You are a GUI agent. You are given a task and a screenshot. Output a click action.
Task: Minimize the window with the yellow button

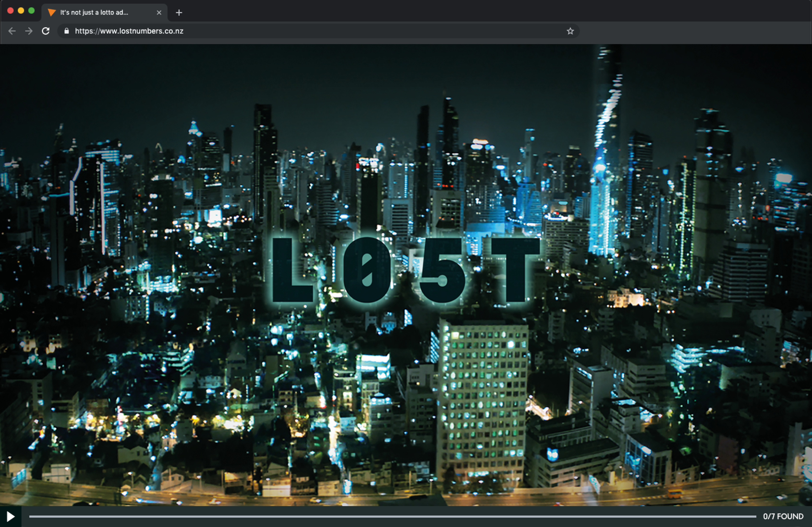pyautogui.click(x=21, y=11)
